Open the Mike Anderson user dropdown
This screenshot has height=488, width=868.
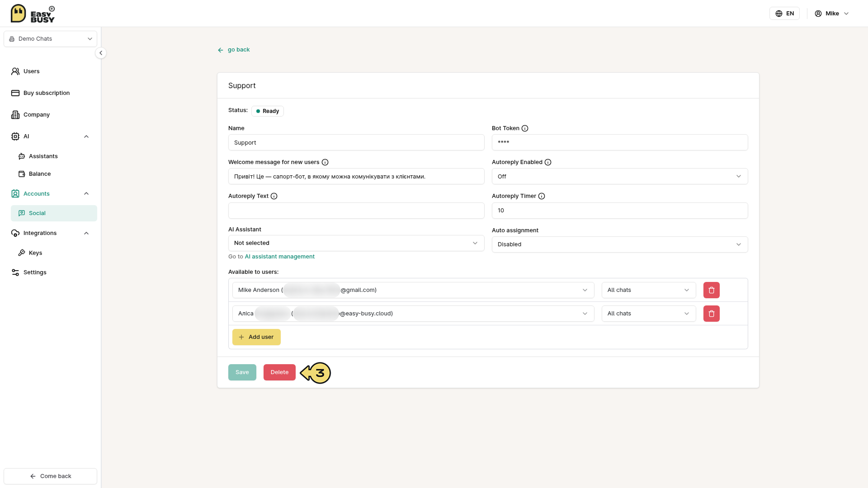coord(413,290)
